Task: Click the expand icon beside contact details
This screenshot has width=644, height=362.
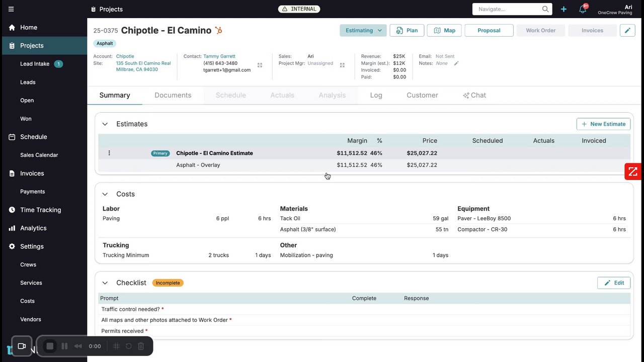Action: [260, 65]
